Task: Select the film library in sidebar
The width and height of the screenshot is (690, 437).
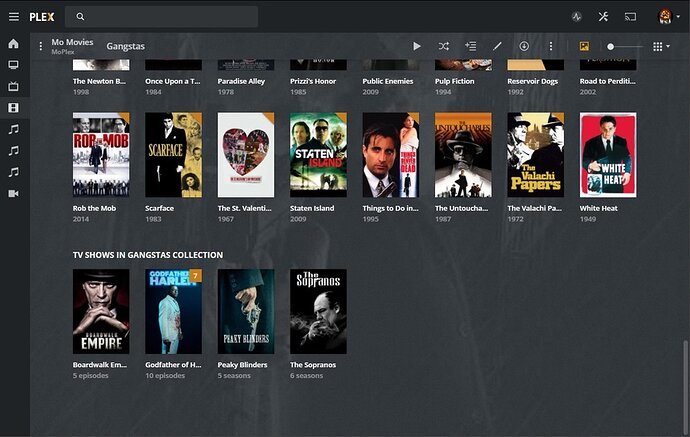Action: 13,107
